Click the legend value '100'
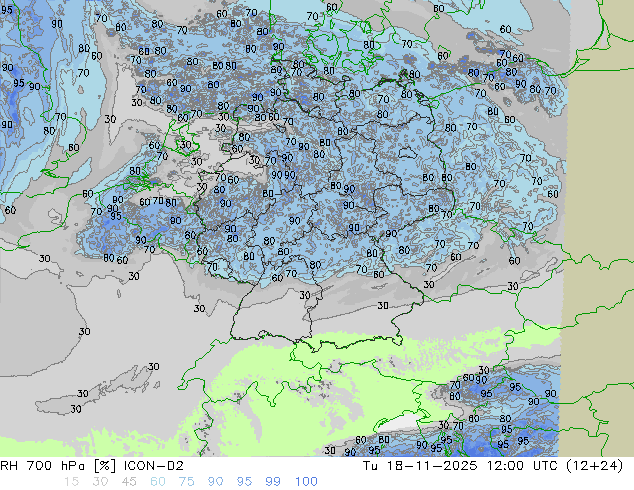This screenshot has width=634, height=490. point(306,482)
